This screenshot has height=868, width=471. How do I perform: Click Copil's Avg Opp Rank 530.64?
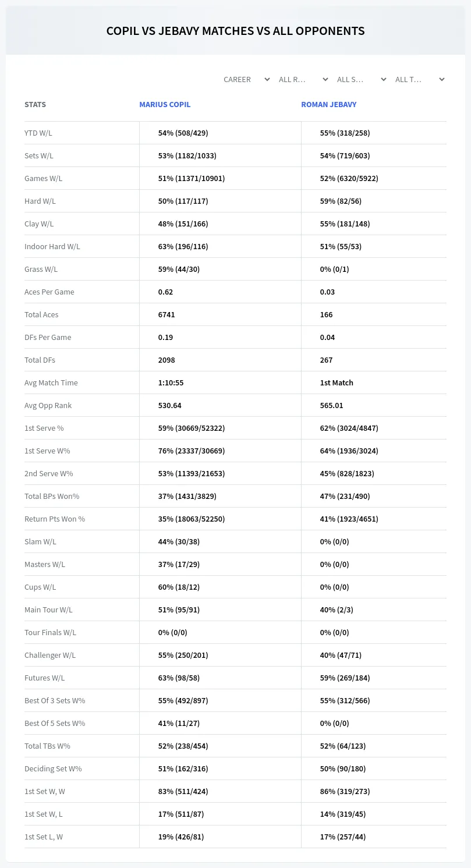click(170, 405)
